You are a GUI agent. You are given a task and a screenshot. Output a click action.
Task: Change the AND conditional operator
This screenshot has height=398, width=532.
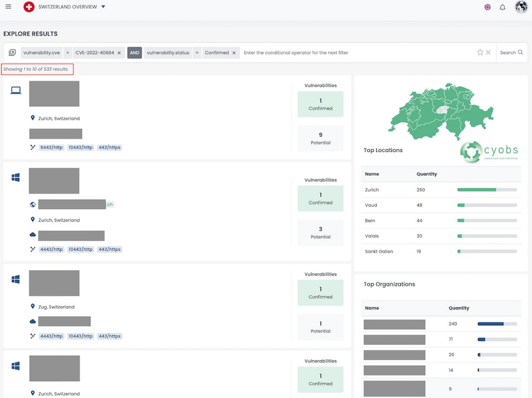click(x=134, y=53)
